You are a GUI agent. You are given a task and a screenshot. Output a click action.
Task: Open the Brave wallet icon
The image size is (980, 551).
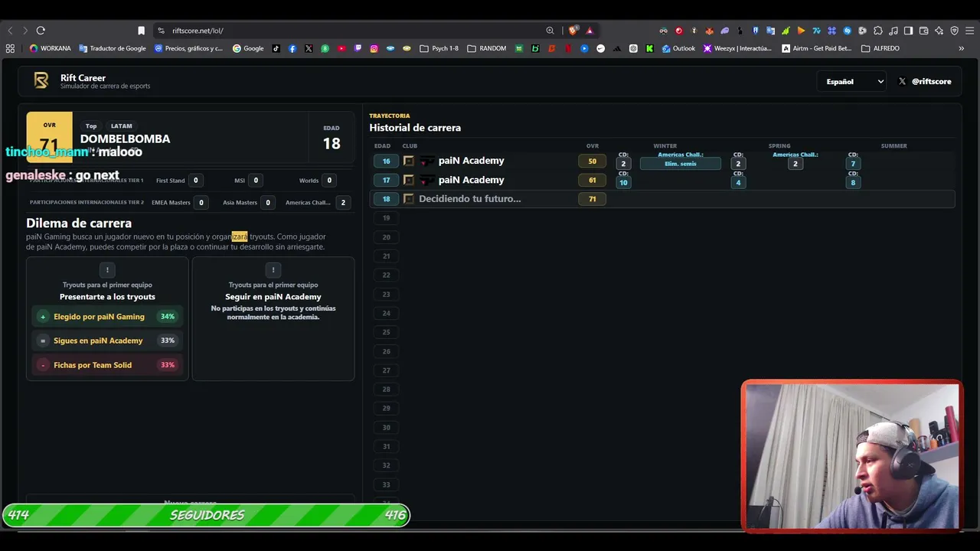[x=924, y=31]
